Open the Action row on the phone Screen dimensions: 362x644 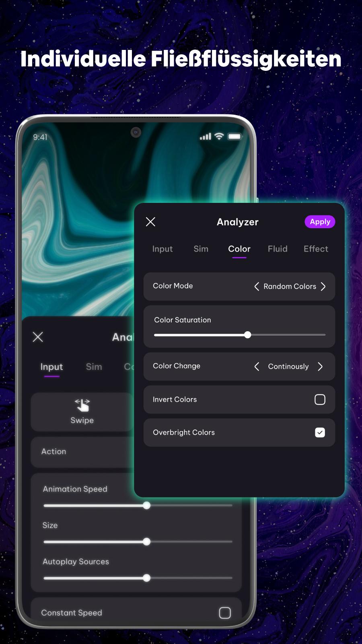82,452
